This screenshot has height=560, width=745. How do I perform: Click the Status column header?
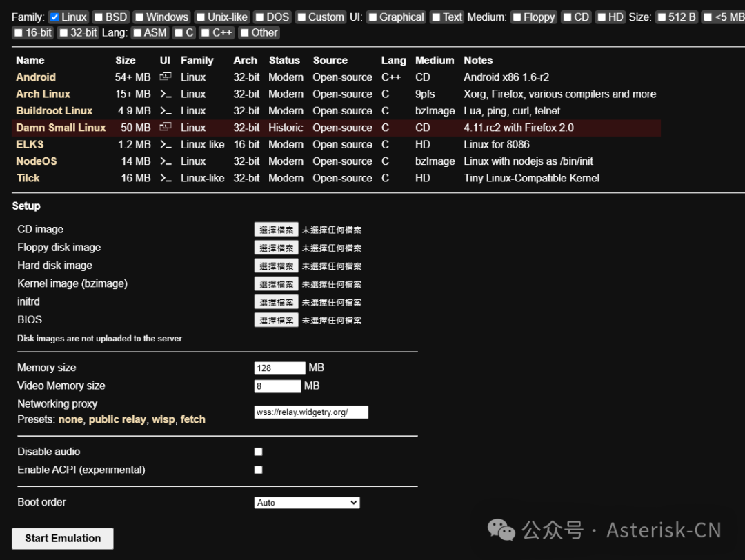tap(284, 60)
